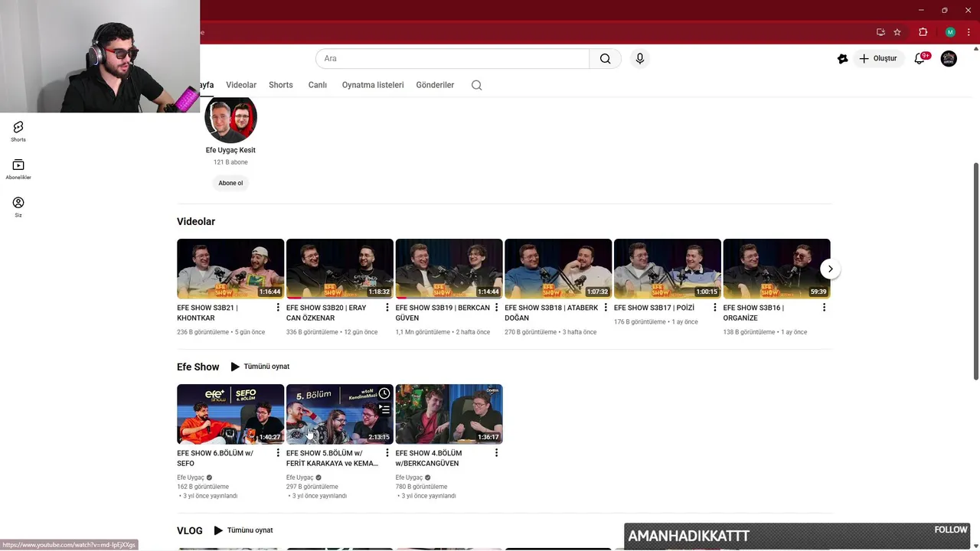Open options for EFE SHOW 5.BÖLÜM video

[x=387, y=453]
